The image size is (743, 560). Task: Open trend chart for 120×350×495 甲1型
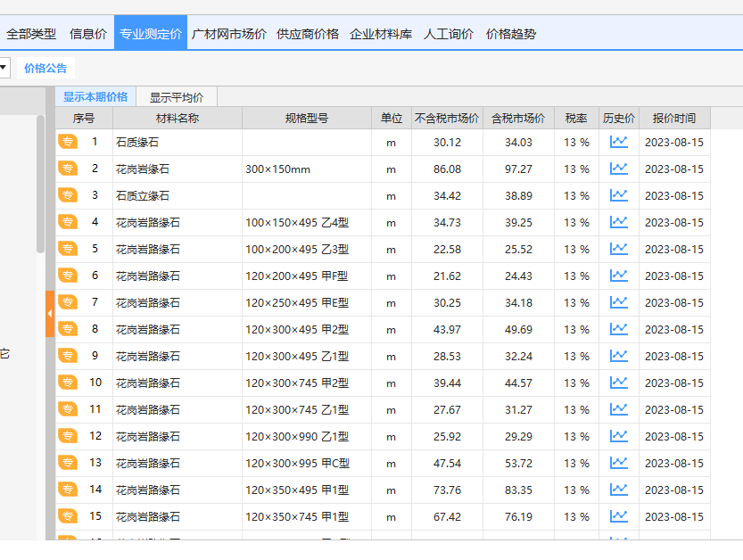click(x=618, y=490)
